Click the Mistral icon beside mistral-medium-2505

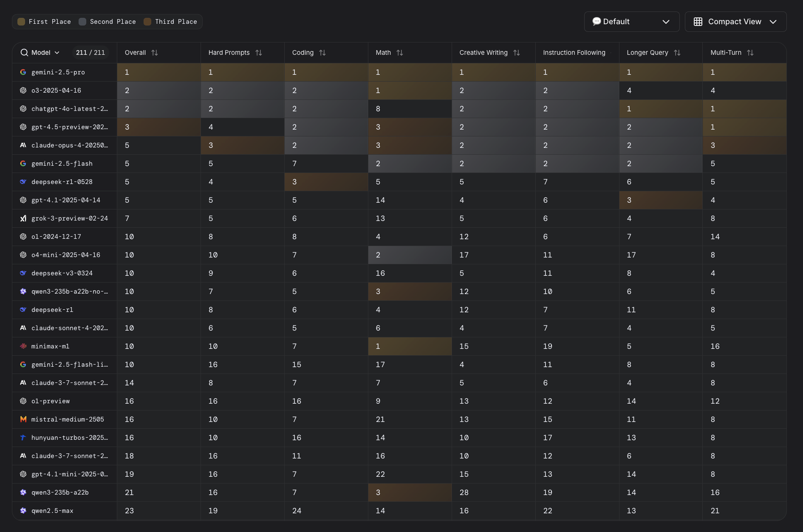(23, 419)
